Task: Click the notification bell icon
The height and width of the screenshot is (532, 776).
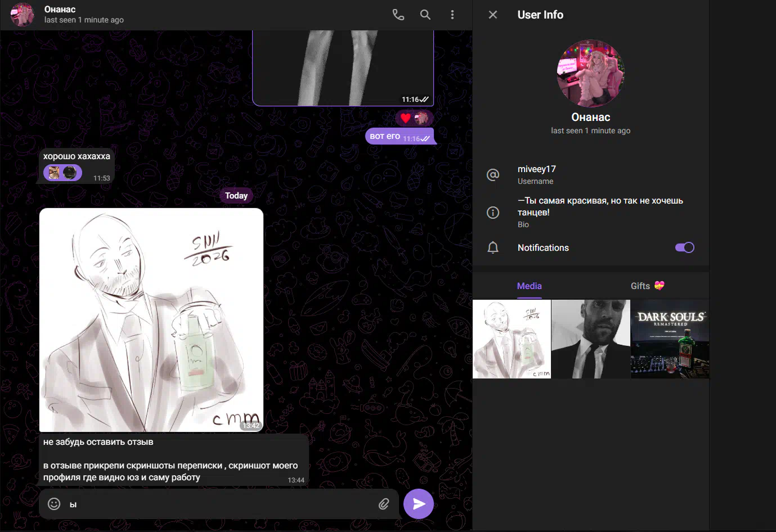Action: (493, 247)
